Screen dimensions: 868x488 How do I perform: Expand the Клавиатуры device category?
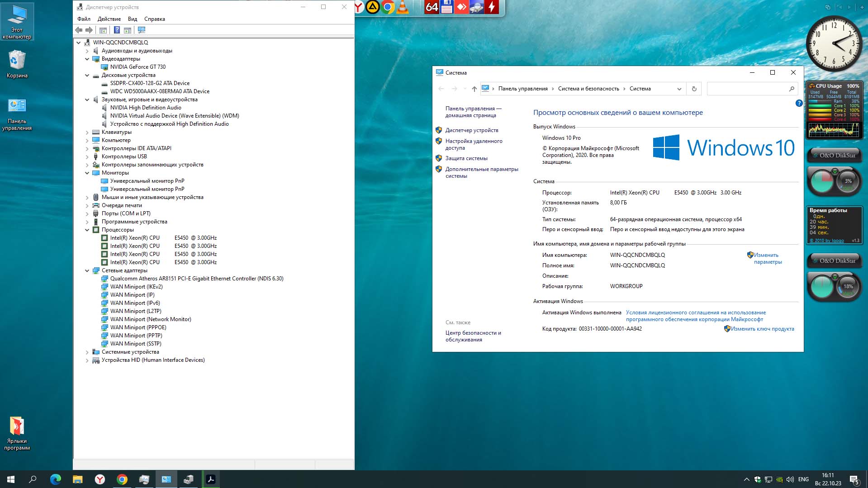(87, 132)
